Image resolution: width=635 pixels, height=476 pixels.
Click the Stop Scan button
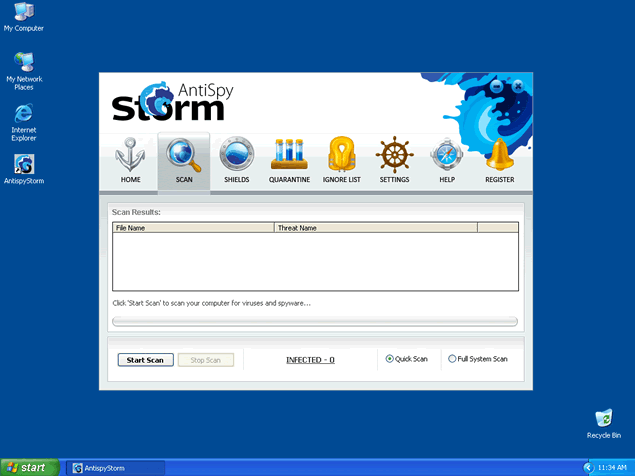click(206, 360)
